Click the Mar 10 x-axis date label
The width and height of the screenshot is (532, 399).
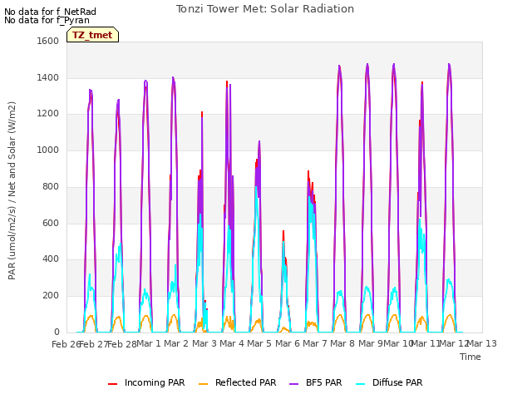398,343
